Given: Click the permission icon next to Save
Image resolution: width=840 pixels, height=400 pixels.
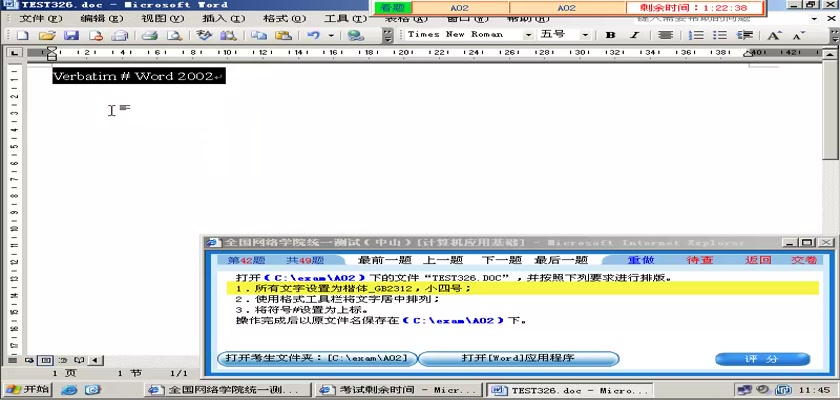Looking at the screenshot, I should (96, 36).
